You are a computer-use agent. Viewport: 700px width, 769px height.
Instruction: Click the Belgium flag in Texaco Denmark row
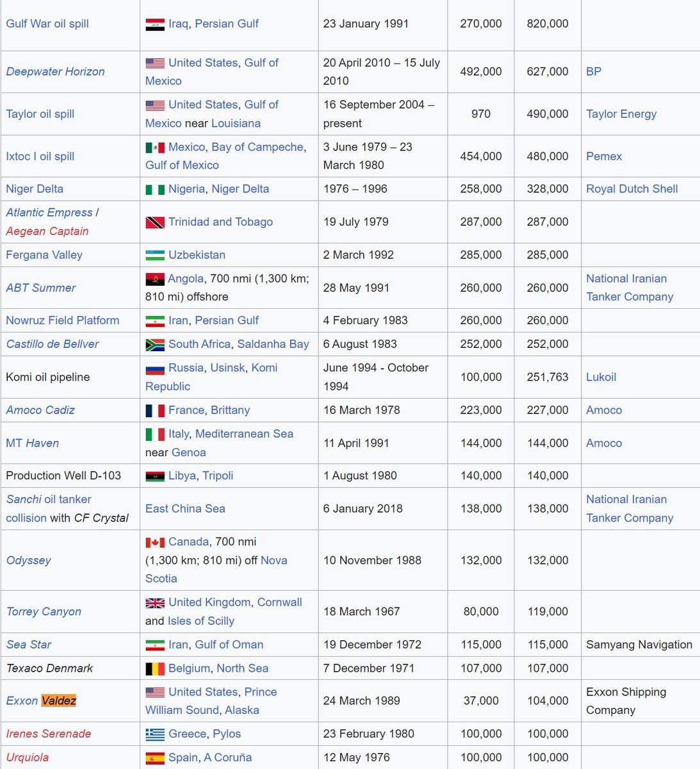(154, 668)
